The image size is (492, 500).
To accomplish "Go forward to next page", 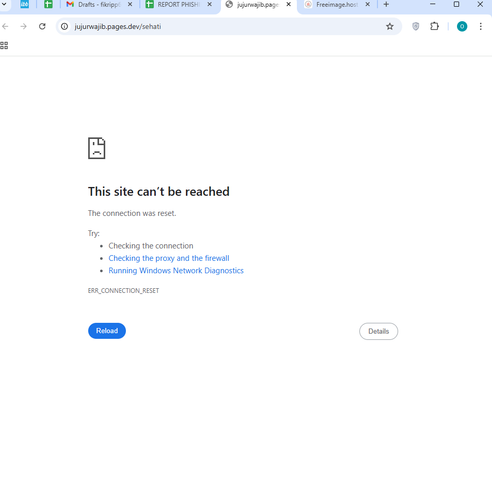I will [x=23, y=26].
